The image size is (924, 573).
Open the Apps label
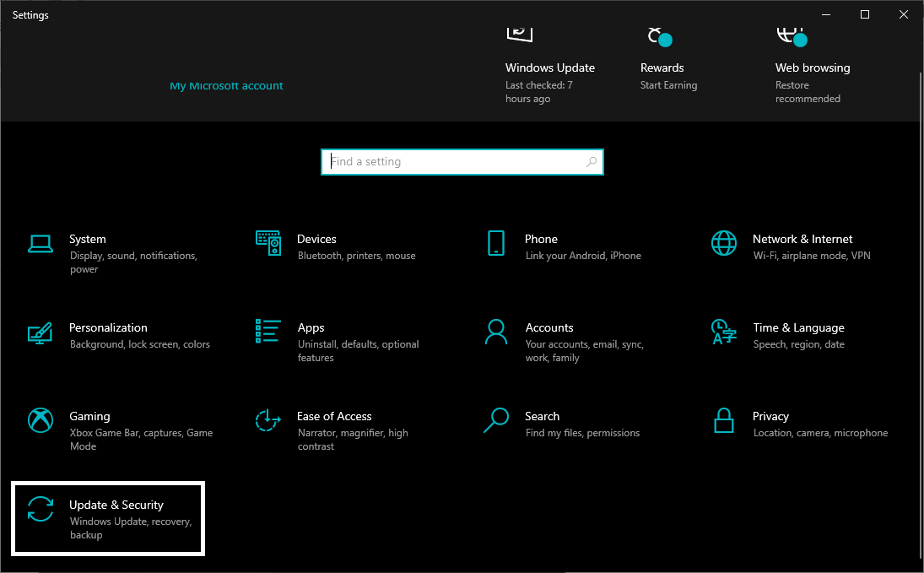(x=311, y=327)
